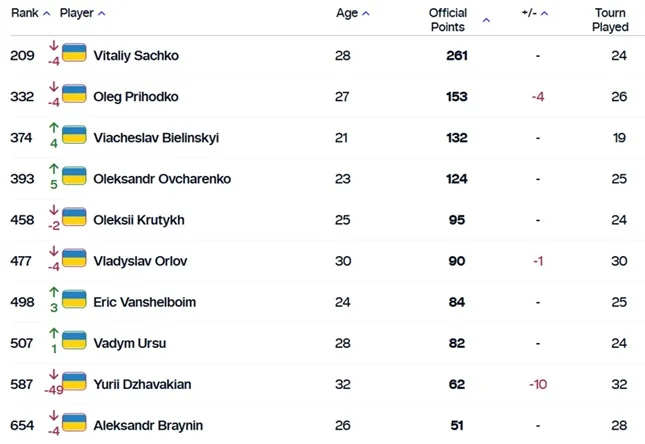Open Vitaliy Sachko player page
This screenshot has width=645, height=444.
tap(135, 56)
